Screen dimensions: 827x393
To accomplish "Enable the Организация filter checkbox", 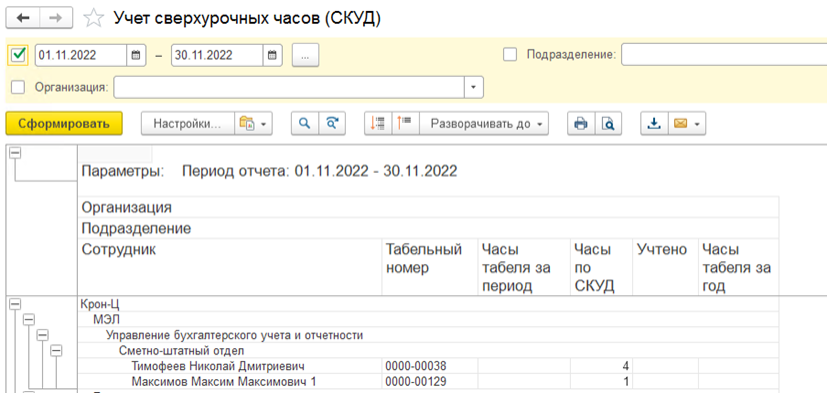I will point(18,87).
